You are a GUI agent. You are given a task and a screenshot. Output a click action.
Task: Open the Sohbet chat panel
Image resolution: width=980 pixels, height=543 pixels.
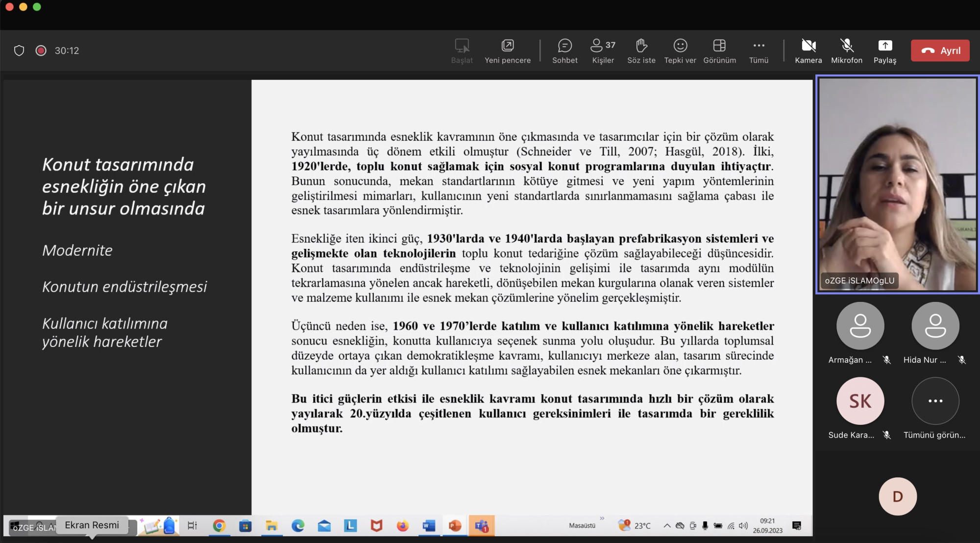(564, 51)
